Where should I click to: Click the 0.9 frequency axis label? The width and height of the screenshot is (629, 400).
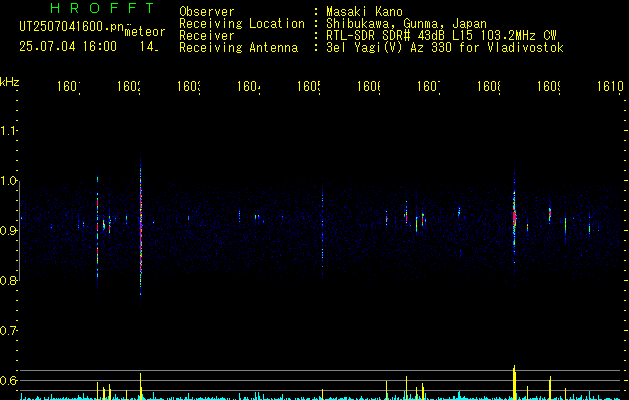tap(8, 230)
